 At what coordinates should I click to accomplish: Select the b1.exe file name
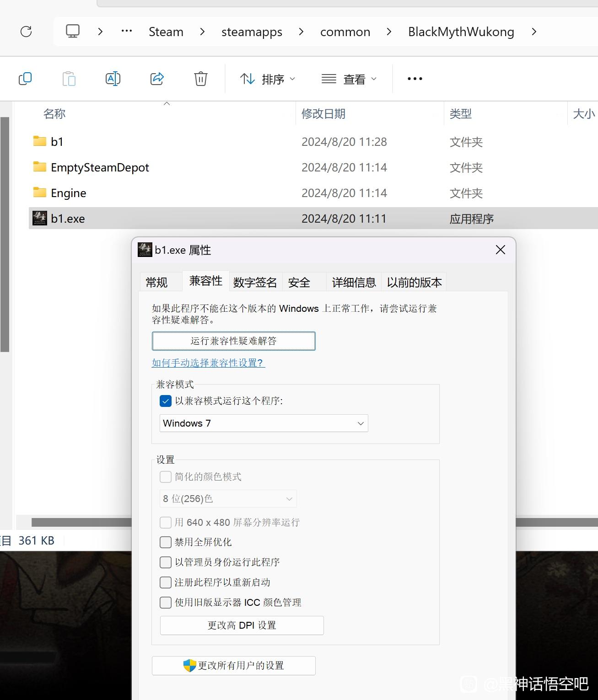68,219
